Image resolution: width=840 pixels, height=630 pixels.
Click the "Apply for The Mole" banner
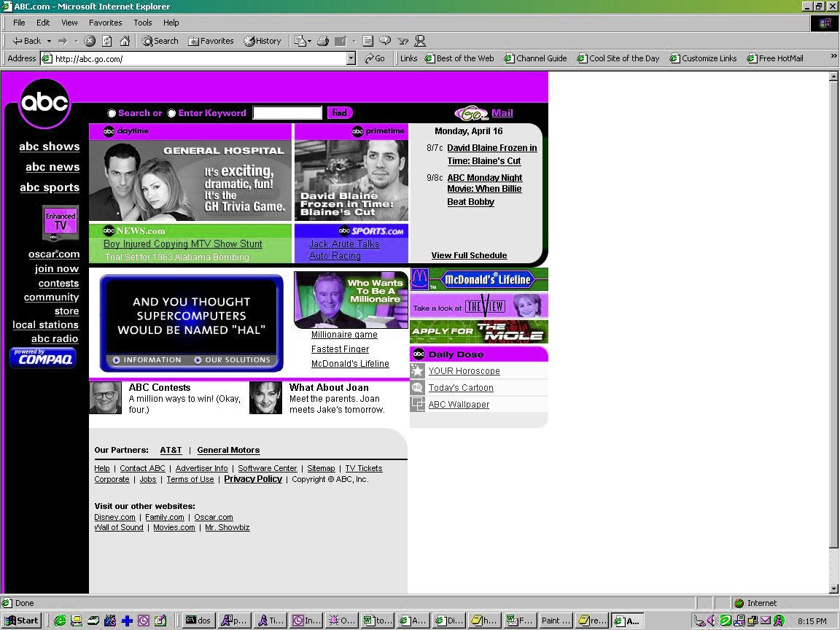click(479, 332)
